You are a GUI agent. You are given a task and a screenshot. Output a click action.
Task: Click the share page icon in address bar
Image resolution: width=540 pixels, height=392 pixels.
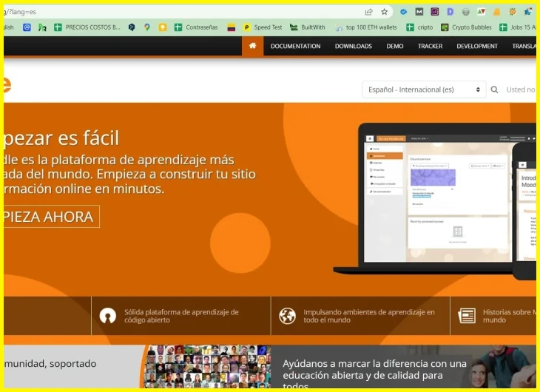pos(369,12)
